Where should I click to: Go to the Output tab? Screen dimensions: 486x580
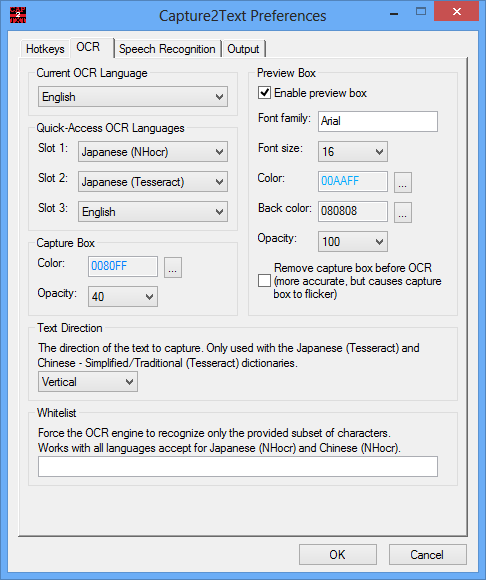tap(243, 49)
